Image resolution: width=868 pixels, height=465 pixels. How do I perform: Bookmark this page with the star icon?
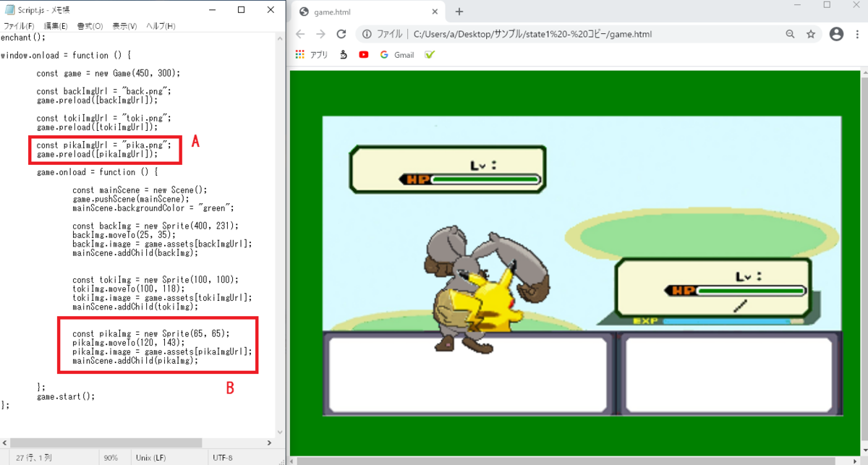coord(811,34)
